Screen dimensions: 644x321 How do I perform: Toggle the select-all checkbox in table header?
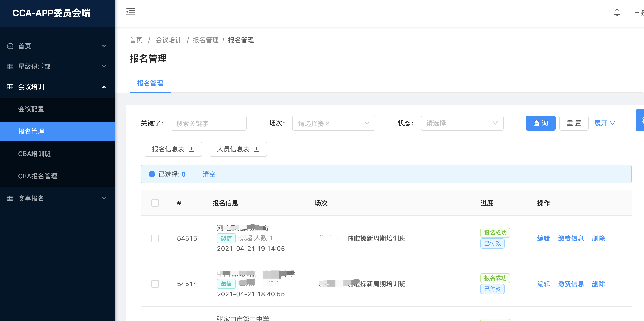pyautogui.click(x=155, y=203)
